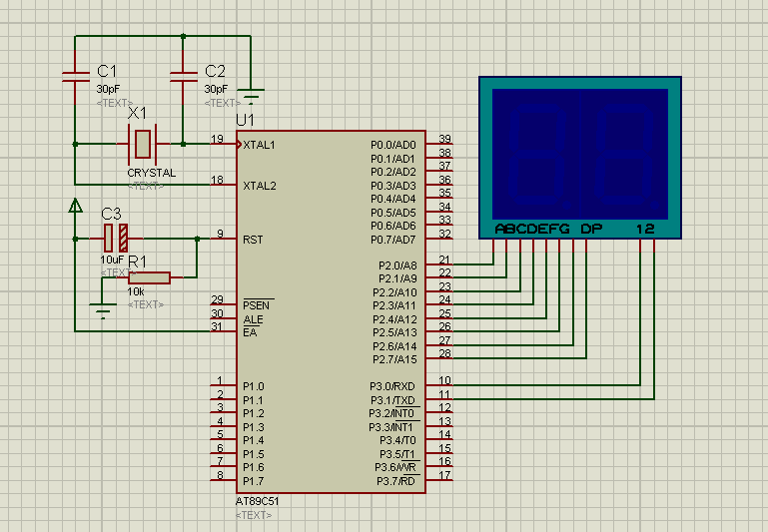Viewport: 768px width, 532px height.
Task: Click the X1 reference label
Action: click(x=137, y=113)
